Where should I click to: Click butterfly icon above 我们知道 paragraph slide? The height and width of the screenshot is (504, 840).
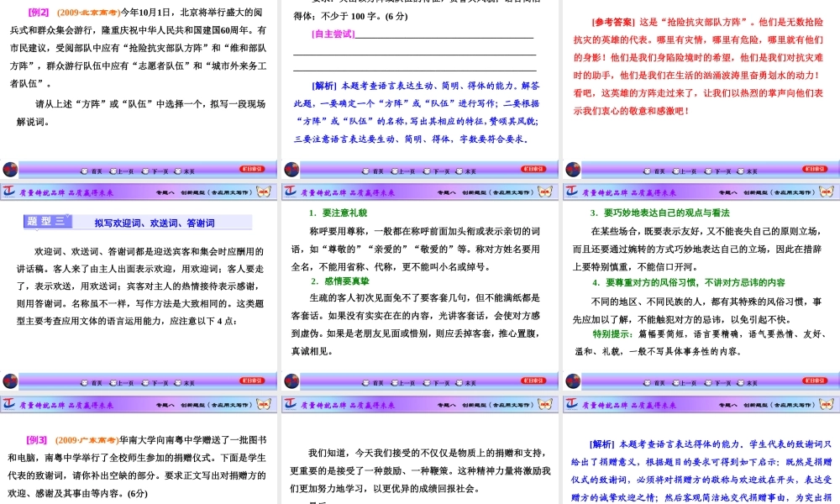click(x=545, y=404)
